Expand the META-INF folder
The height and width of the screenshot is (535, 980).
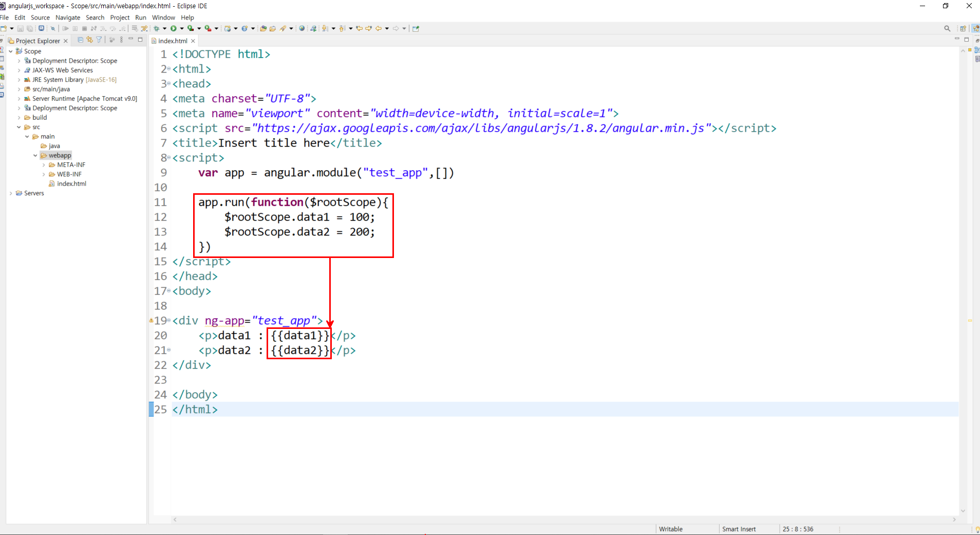pyautogui.click(x=44, y=165)
